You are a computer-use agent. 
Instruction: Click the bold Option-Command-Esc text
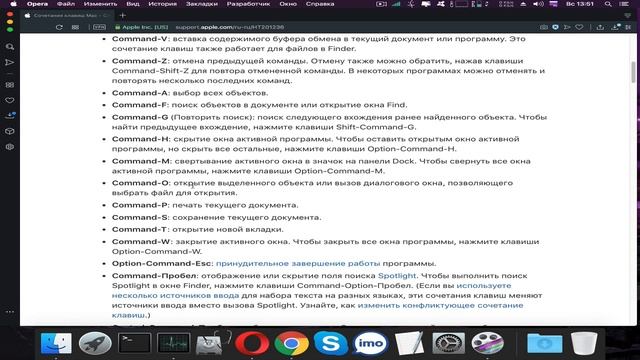click(162, 264)
